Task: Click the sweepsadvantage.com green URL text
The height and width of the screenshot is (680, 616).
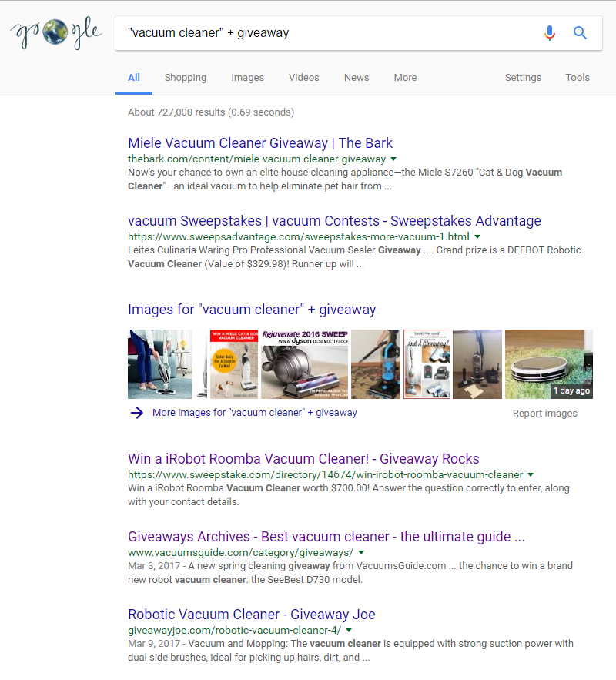Action: pos(298,236)
